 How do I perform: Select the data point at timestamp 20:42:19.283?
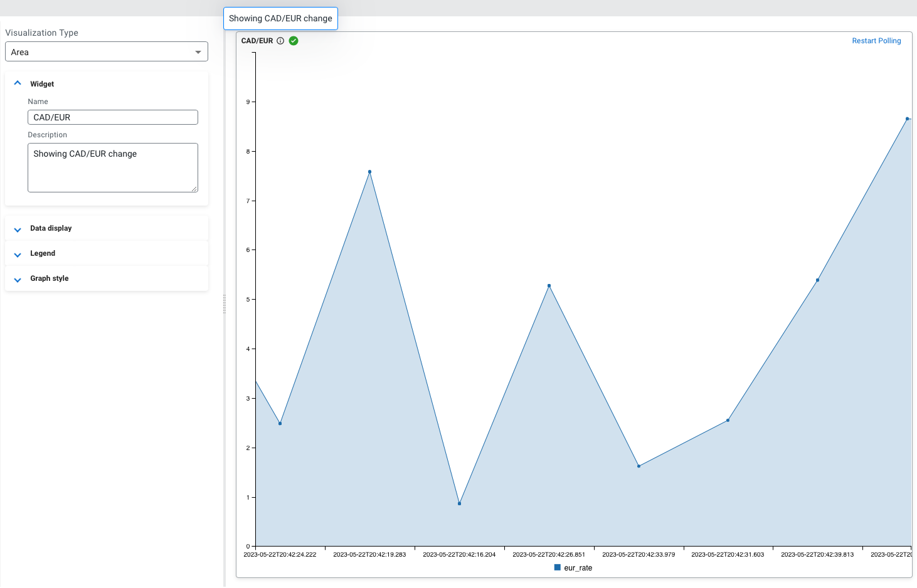click(x=369, y=172)
